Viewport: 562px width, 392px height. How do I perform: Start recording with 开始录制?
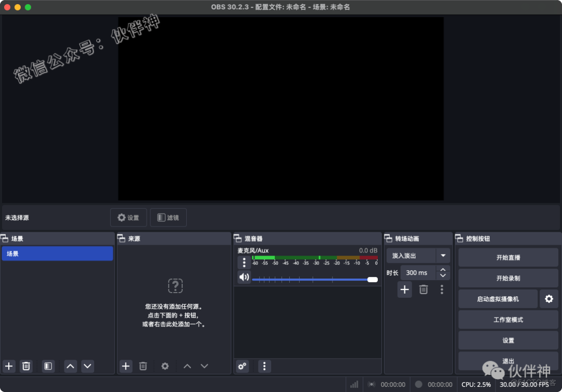click(507, 278)
